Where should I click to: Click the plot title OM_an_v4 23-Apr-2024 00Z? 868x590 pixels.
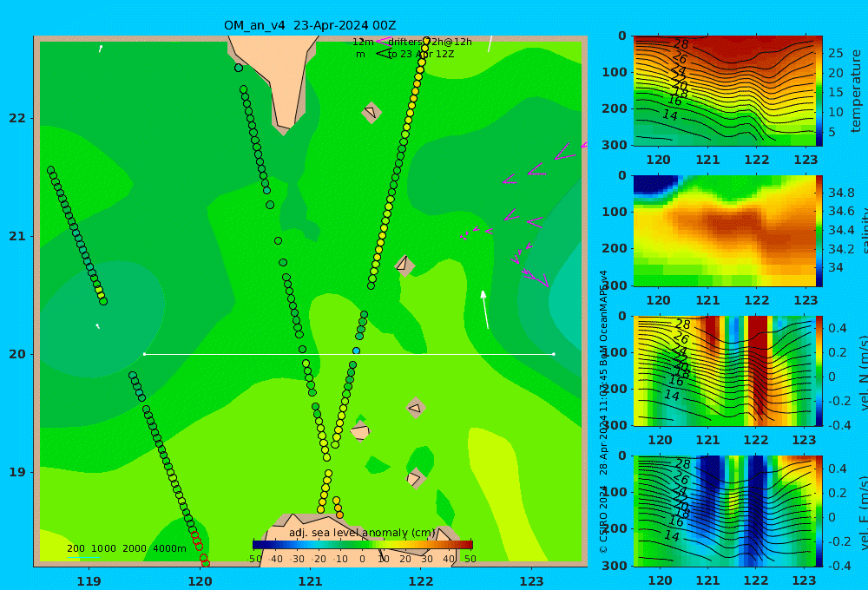coord(310,25)
